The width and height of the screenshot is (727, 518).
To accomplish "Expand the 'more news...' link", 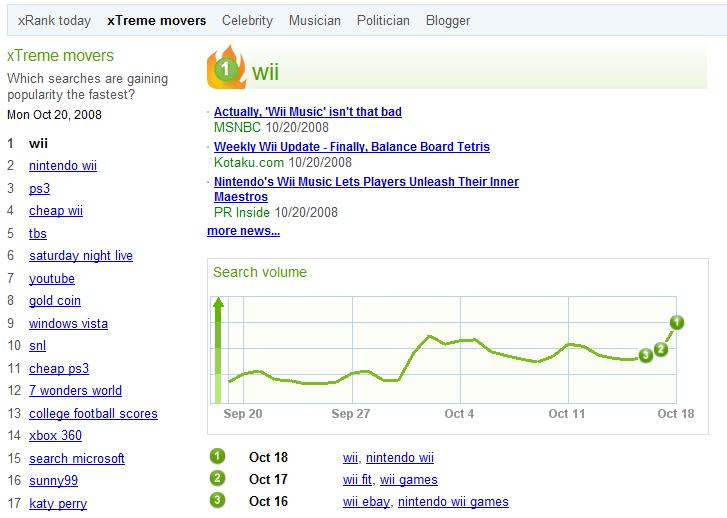I will point(243,231).
